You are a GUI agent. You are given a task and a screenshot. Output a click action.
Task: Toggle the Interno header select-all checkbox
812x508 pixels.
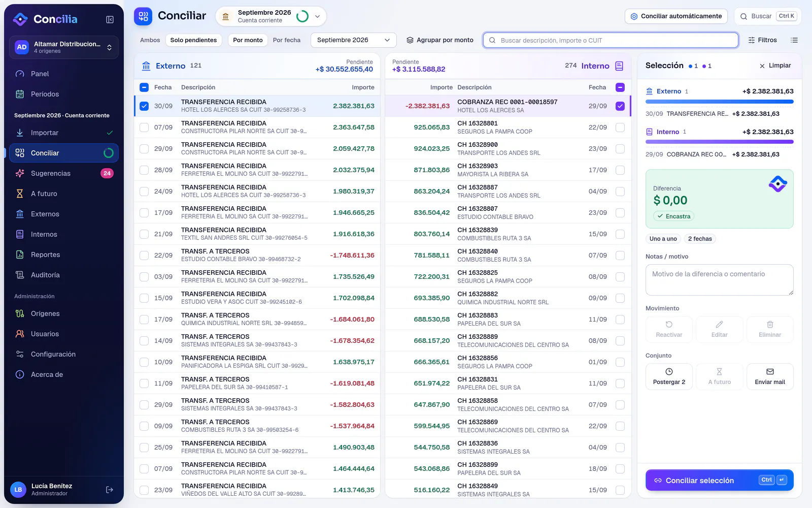pyautogui.click(x=620, y=87)
